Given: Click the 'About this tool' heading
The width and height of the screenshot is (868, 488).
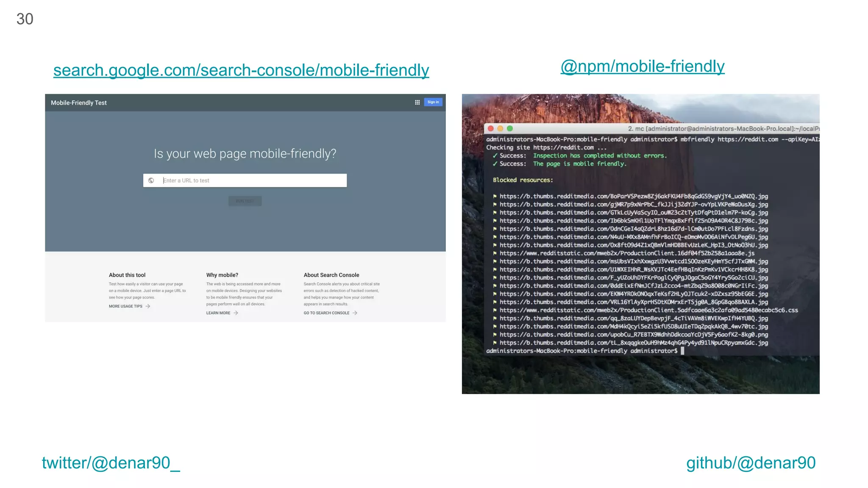Looking at the screenshot, I should pos(127,275).
